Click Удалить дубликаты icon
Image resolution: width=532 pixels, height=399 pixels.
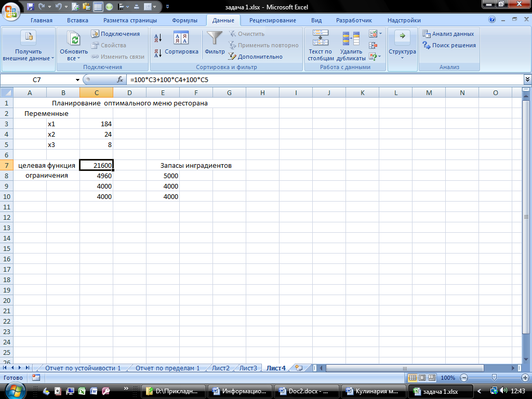[351, 38]
